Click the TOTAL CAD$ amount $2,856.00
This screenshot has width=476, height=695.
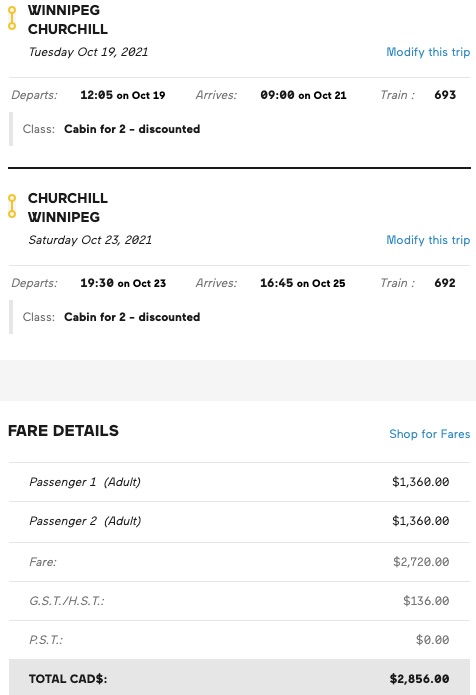(419, 679)
